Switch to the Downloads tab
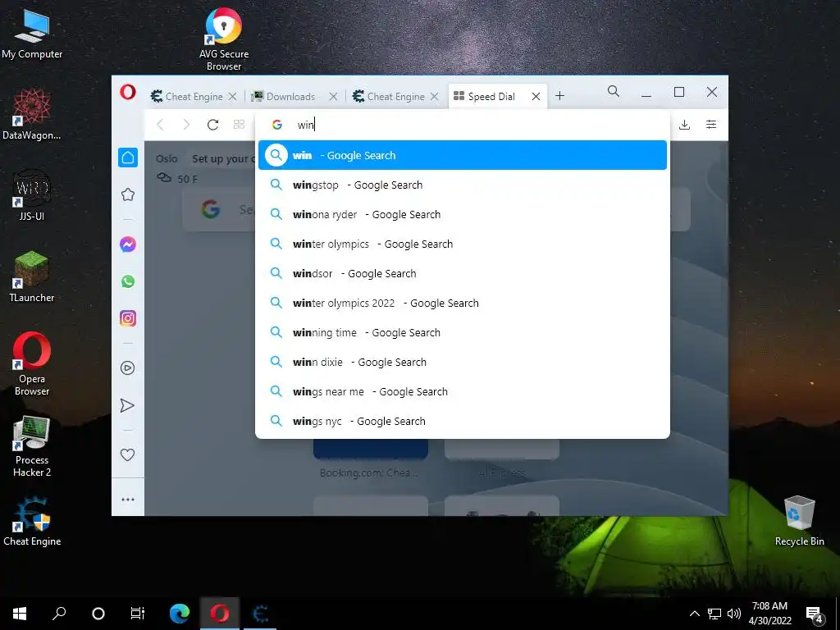This screenshot has width=840, height=630. coord(290,97)
